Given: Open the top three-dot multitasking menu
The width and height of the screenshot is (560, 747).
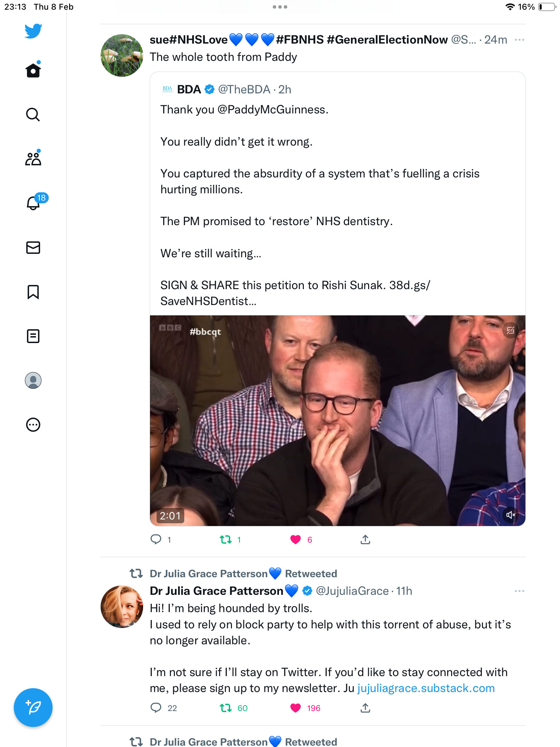Looking at the screenshot, I should point(280,7).
